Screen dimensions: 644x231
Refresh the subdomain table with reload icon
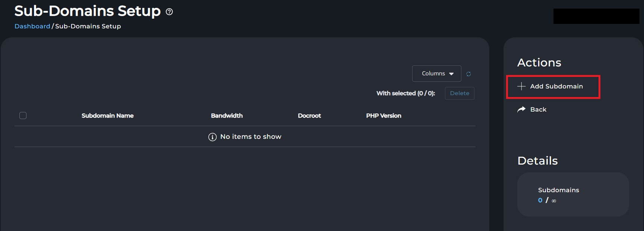point(468,74)
